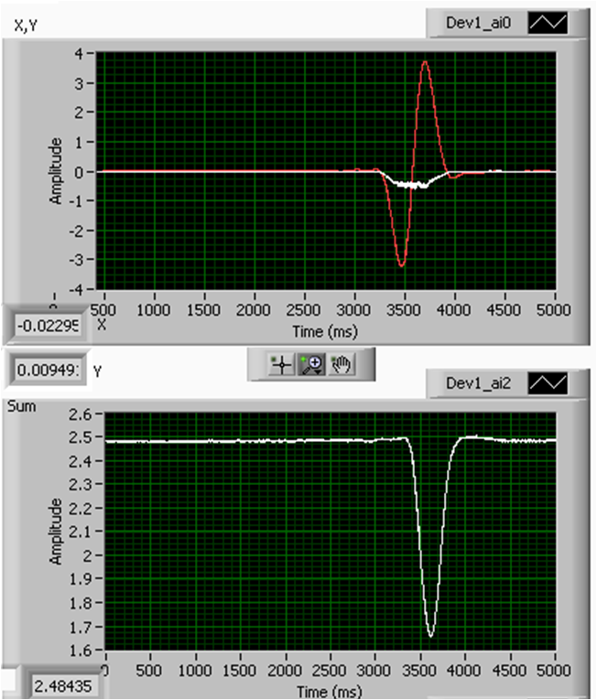Click the Dev1_ai0 plot line style icon
Image resolution: width=597 pixels, height=700 pixels.
click(548, 23)
